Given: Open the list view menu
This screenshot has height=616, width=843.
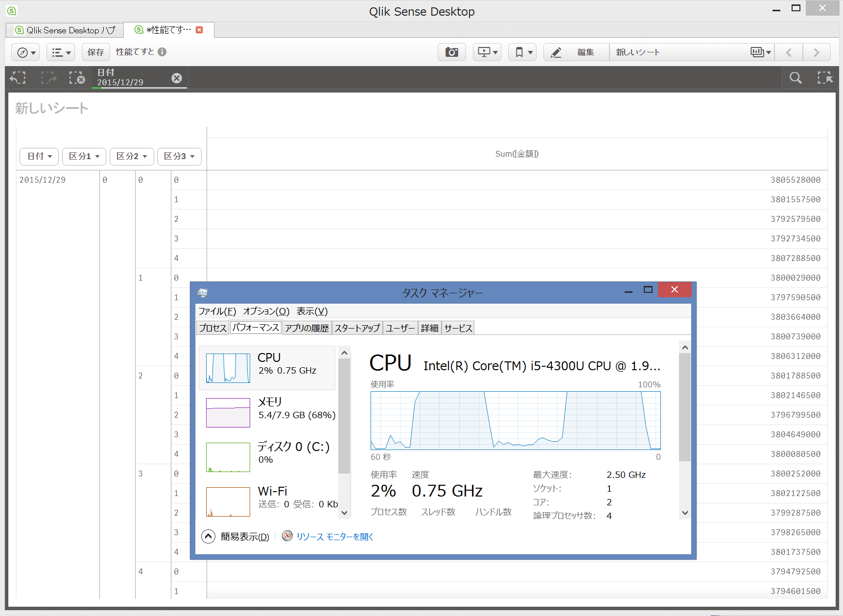Looking at the screenshot, I should point(61,52).
